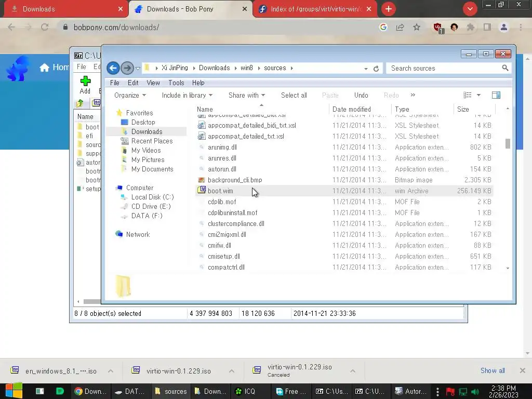532x399 pixels.
Task: Open My Videos in navigation pane
Action: click(x=146, y=150)
